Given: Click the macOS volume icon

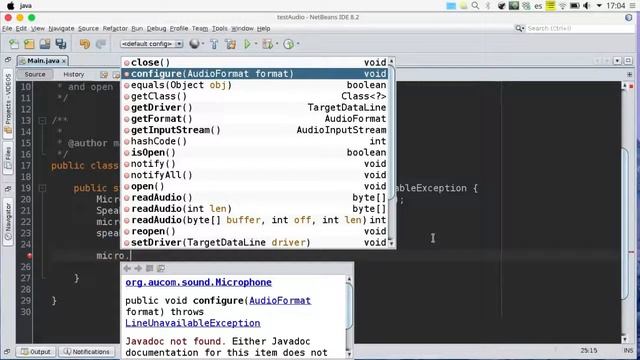Looking at the screenshot, I should (x=587, y=6).
